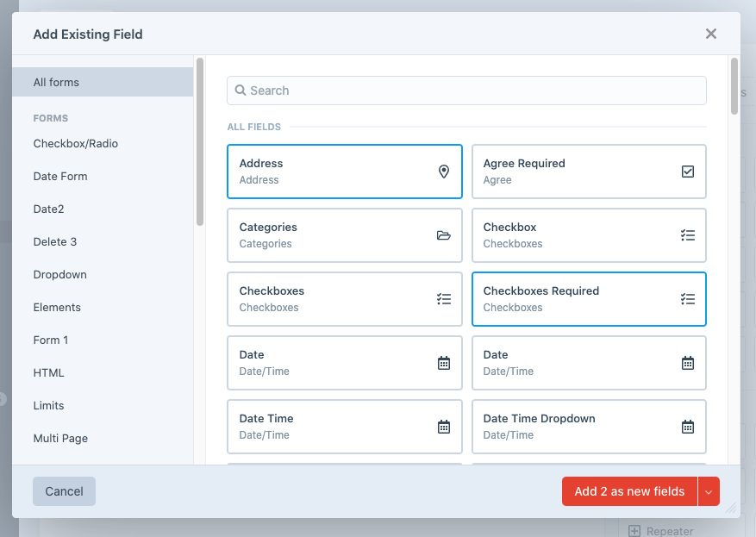756x537 pixels.
Task: Click the FORMS section heading
Action: (51, 118)
